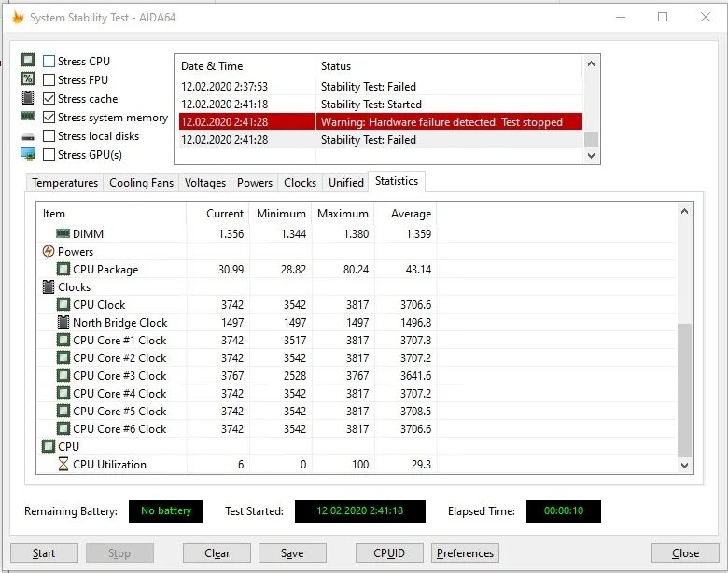Viewport: 728px width, 573px height.
Task: Click the DIMM memory icon in statistics
Action: (x=63, y=233)
